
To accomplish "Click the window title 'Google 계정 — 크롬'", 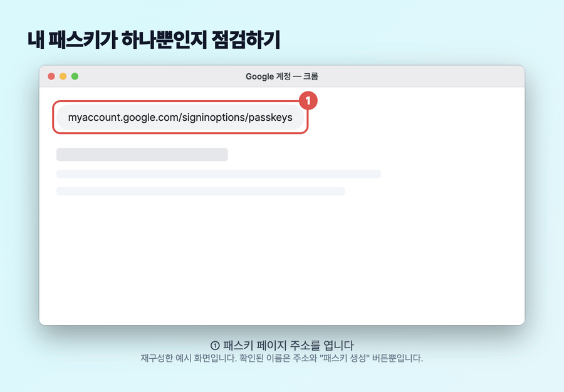I will point(281,76).
